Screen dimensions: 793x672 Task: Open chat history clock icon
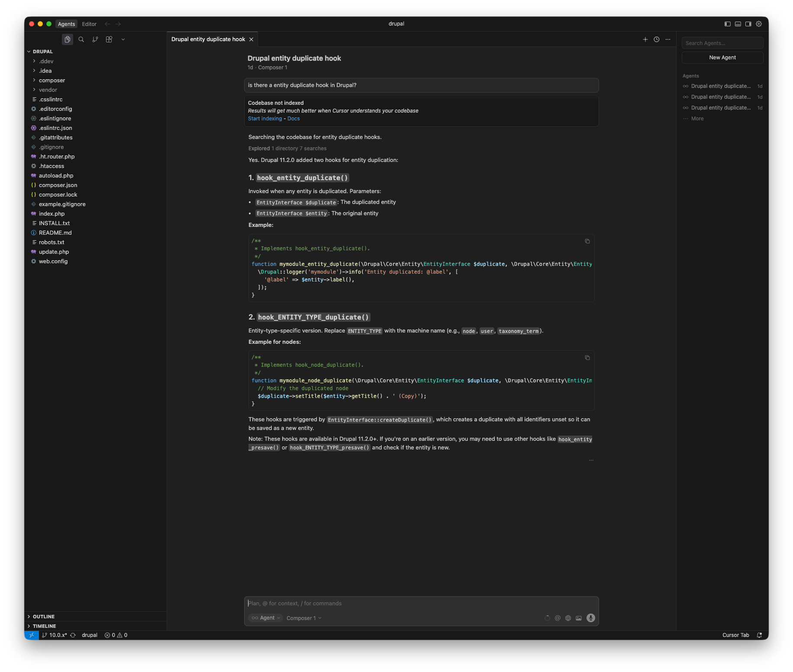(x=657, y=39)
